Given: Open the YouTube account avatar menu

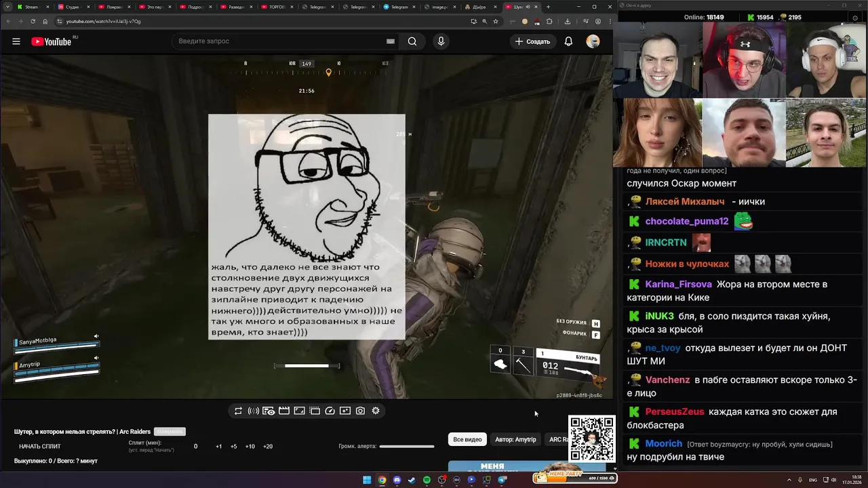Looking at the screenshot, I should click(593, 41).
